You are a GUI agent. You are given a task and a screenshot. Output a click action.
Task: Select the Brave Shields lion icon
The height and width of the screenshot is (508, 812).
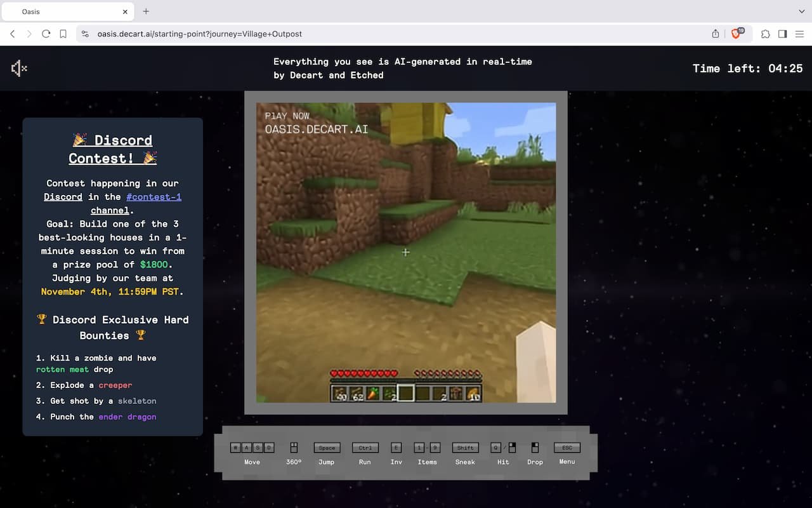tap(736, 34)
